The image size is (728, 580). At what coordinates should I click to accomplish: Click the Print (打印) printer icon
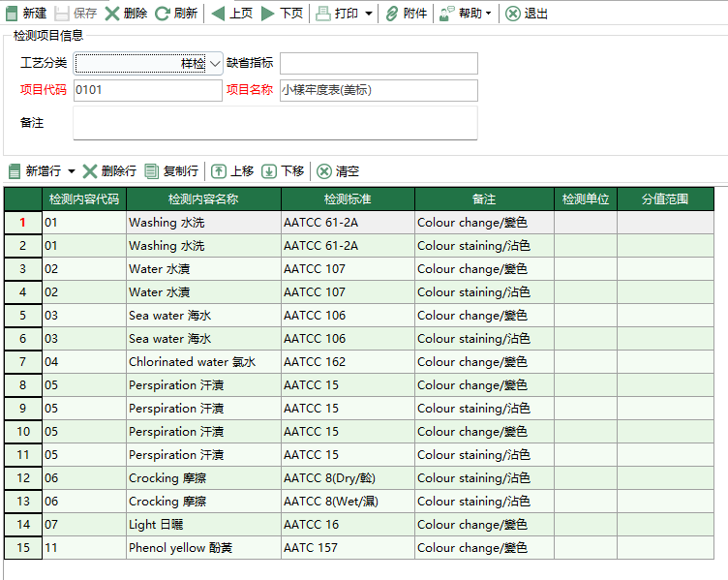point(323,14)
